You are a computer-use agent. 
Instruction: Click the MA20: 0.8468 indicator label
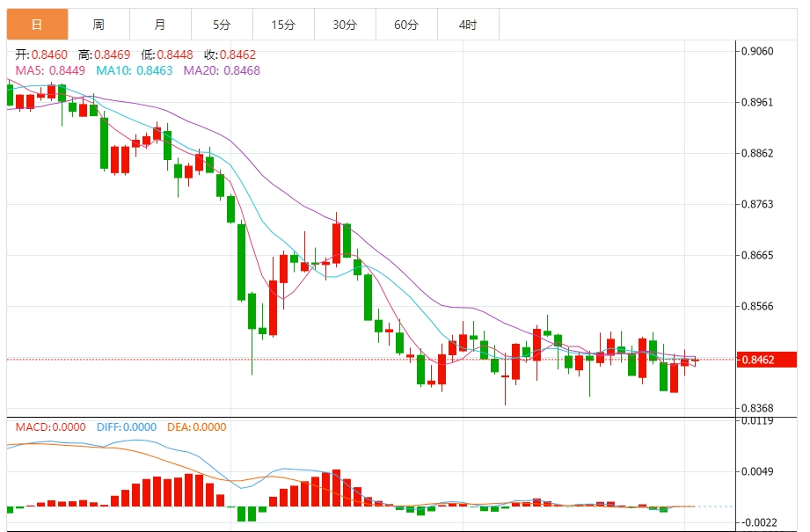coord(222,70)
